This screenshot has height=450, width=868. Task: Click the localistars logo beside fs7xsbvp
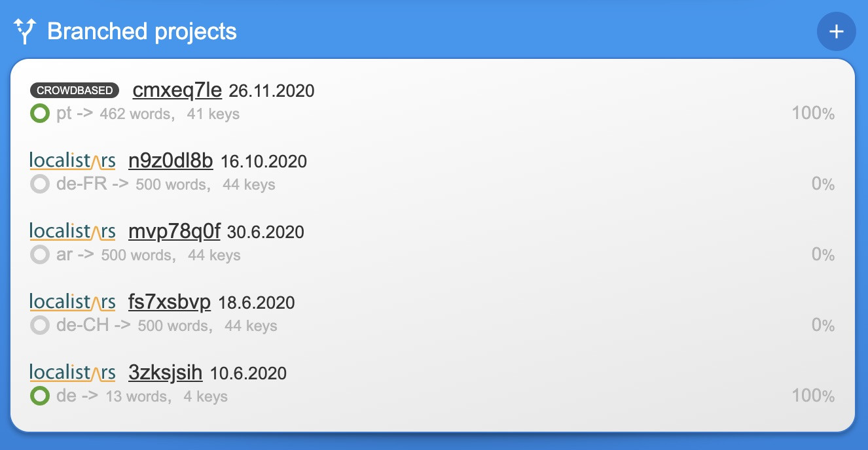click(x=73, y=302)
